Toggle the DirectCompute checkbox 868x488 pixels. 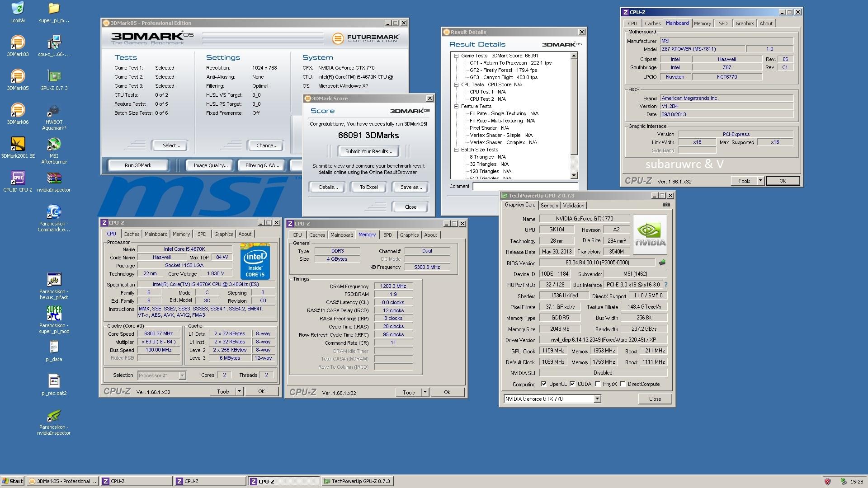[623, 384]
